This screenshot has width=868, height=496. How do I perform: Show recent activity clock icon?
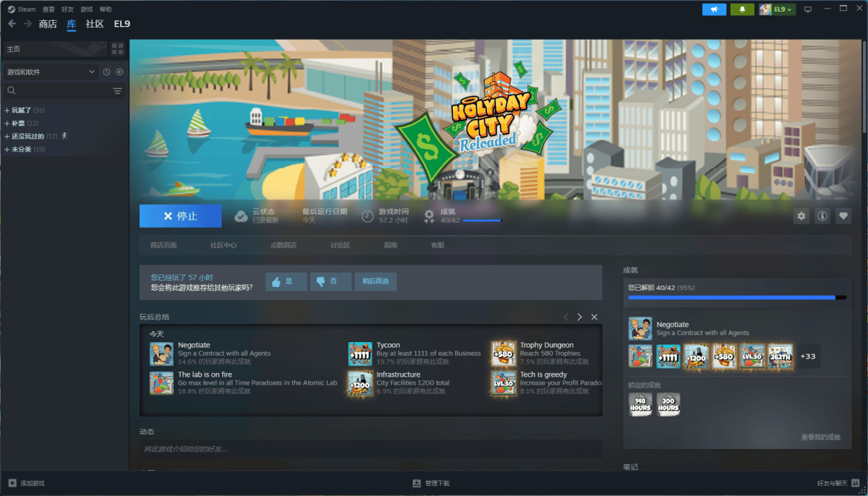(x=106, y=72)
